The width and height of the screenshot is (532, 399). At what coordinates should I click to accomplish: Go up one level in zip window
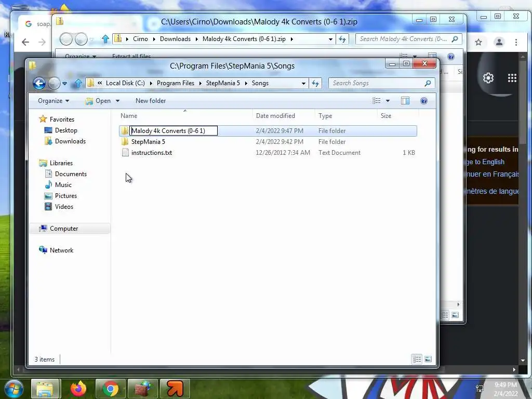pos(105,39)
